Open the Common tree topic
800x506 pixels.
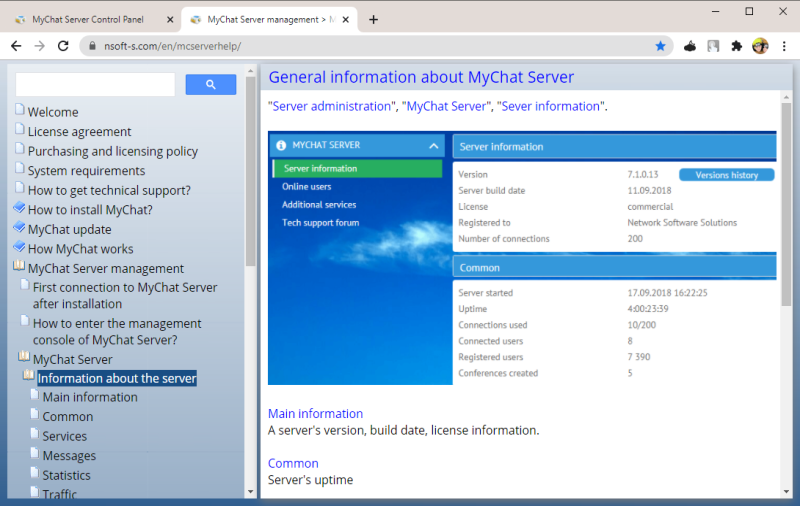[67, 417]
